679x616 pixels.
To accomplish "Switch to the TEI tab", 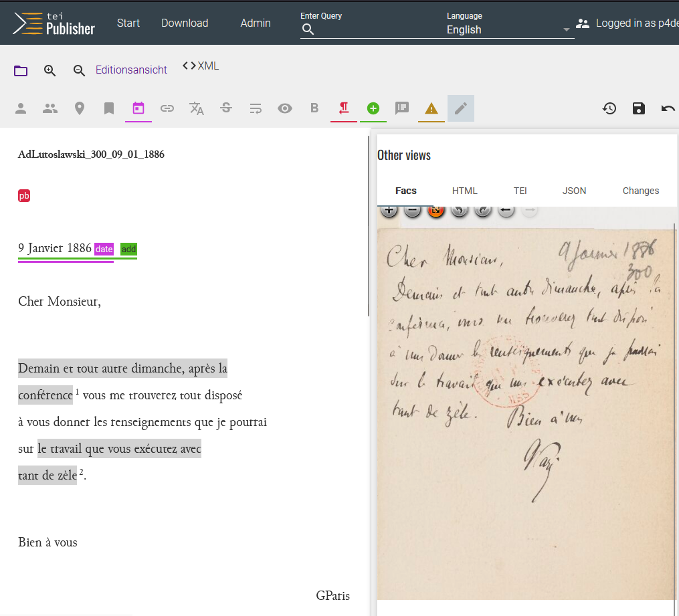I will (x=520, y=191).
